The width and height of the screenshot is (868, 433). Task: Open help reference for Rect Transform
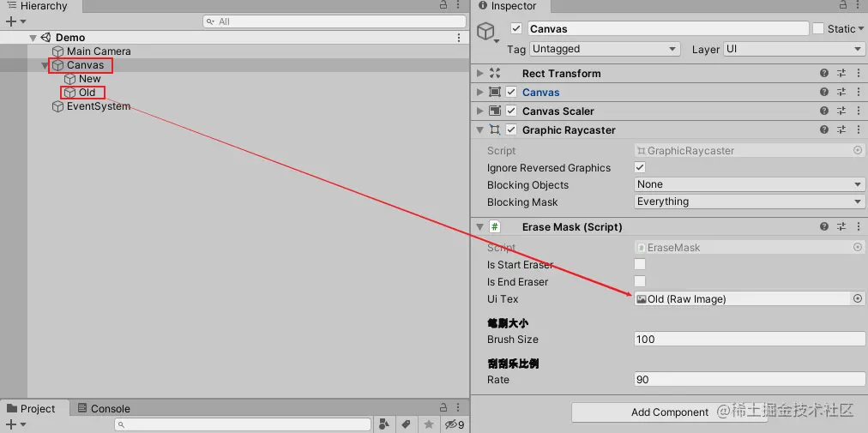click(x=824, y=73)
